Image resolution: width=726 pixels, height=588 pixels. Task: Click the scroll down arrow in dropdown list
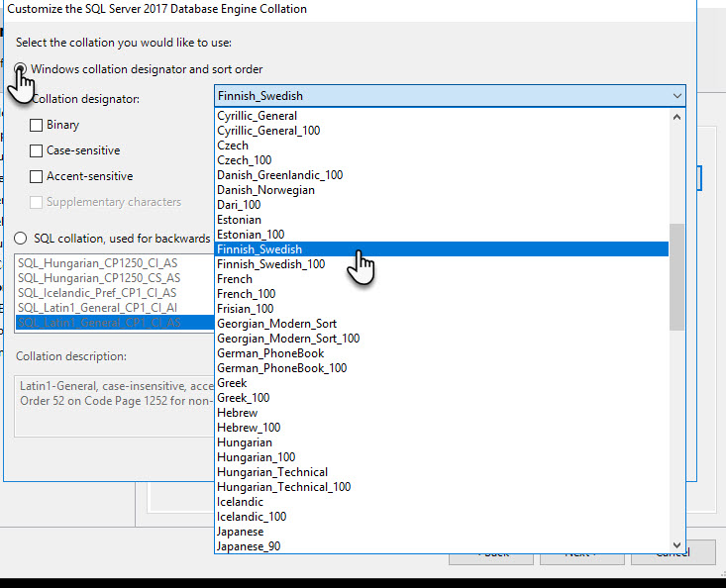(x=676, y=545)
